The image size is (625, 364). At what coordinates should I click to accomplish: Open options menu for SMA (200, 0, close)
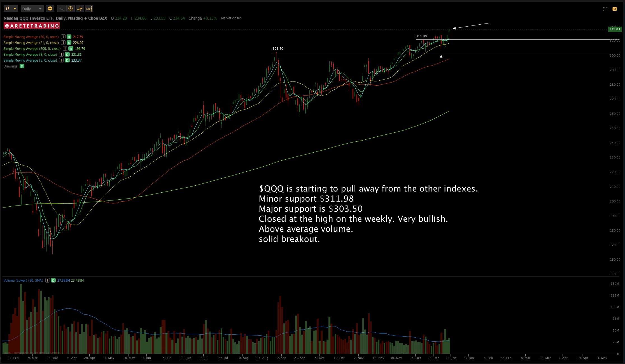tap(65, 48)
